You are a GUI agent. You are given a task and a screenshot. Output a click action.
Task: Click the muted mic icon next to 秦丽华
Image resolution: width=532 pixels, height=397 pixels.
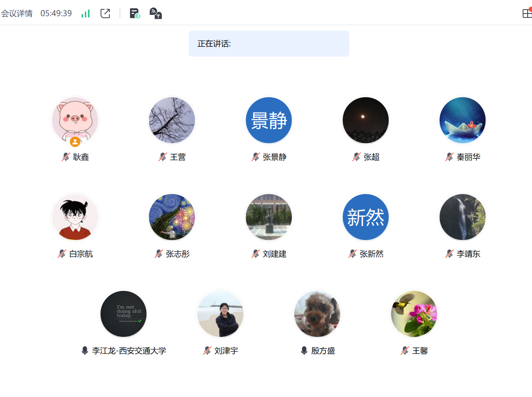tap(450, 157)
